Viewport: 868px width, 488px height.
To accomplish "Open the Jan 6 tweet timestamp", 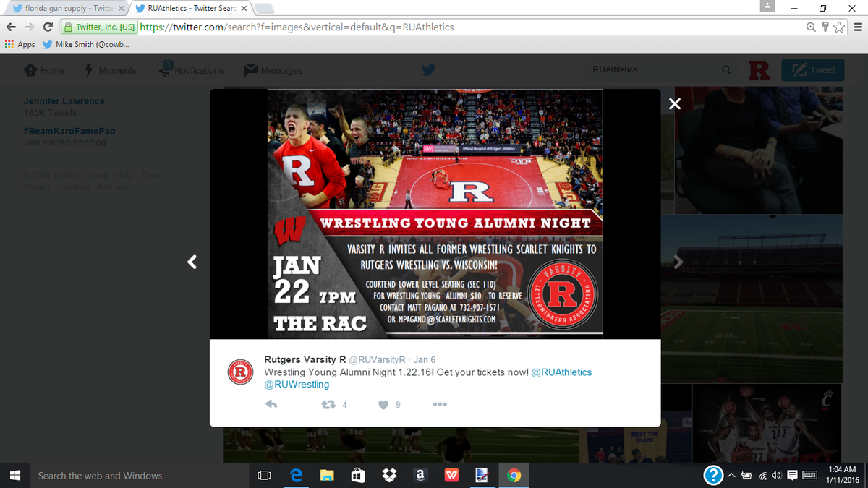I will (x=425, y=359).
